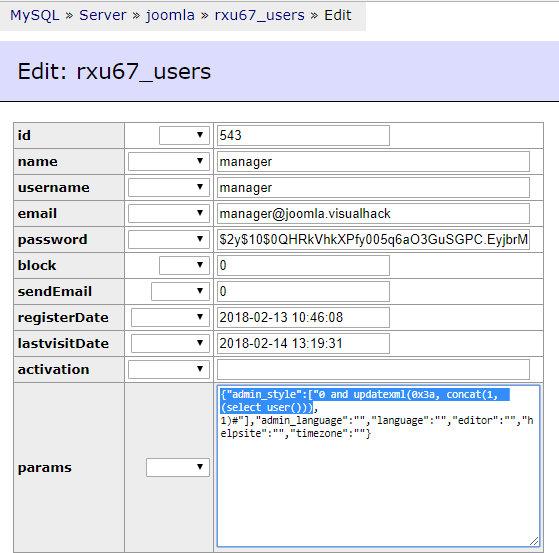Click the Edit text in the breadcrumb
This screenshot has height=553, width=559.
tap(338, 15)
